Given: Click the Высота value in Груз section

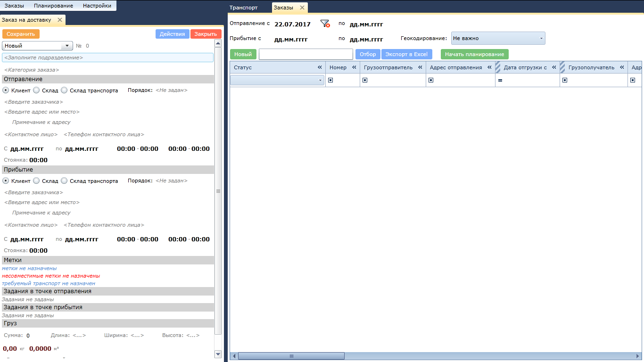Looking at the screenshot, I should (x=193, y=335).
